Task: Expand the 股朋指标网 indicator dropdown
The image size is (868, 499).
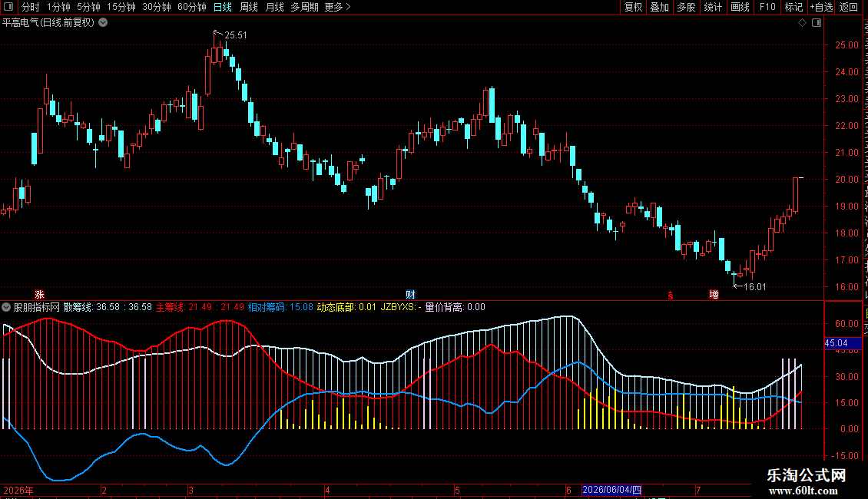Action: (x=6, y=307)
